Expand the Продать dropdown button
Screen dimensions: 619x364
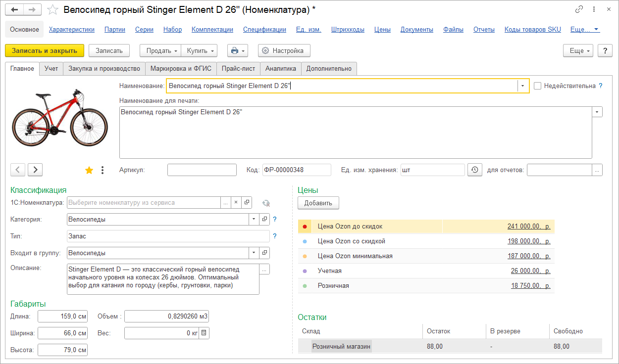pyautogui.click(x=160, y=50)
